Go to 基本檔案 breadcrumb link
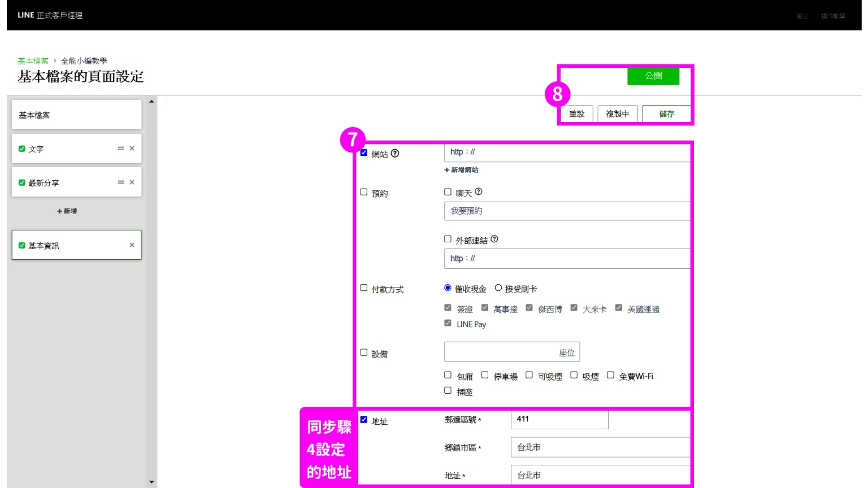Screen dimensions: 868x488 (x=33, y=61)
